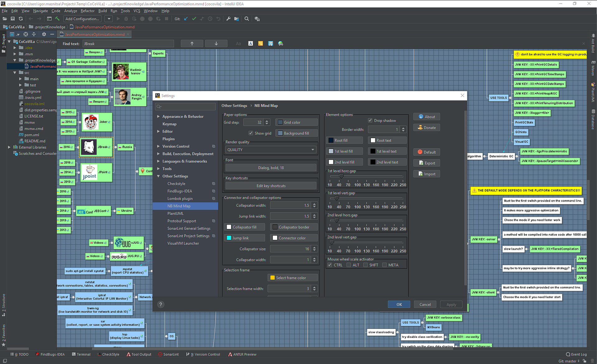Toggle the search in notes yellow icon

tap(260, 44)
